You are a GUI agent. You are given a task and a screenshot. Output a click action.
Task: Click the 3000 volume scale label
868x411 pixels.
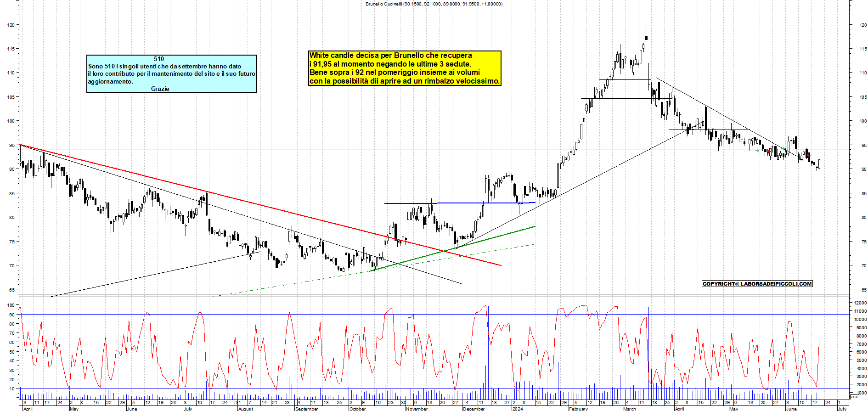[861, 377]
